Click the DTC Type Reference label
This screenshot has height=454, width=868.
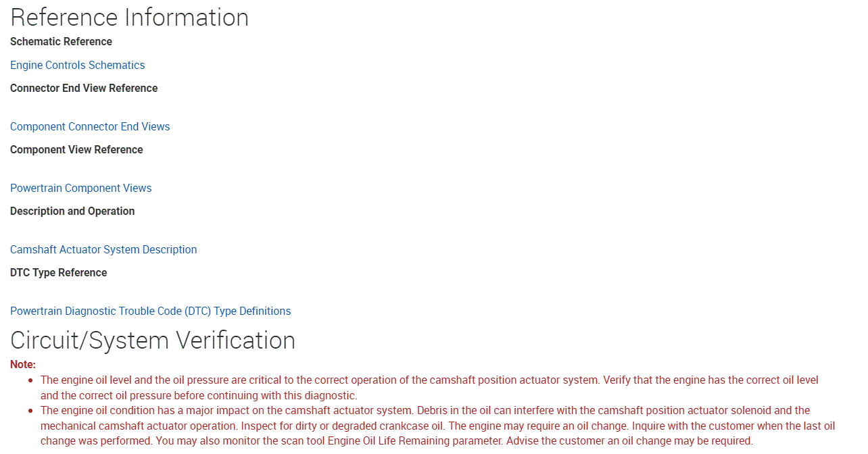pos(58,273)
